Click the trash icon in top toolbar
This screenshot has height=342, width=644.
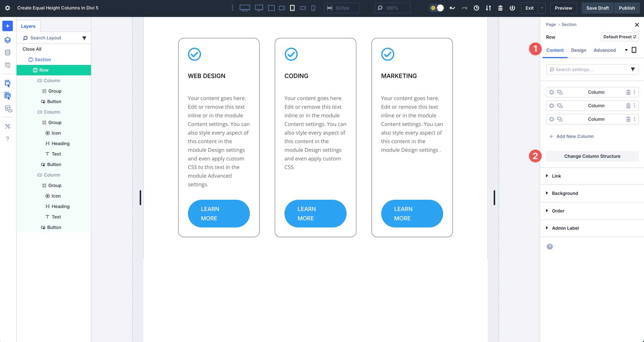500,8
